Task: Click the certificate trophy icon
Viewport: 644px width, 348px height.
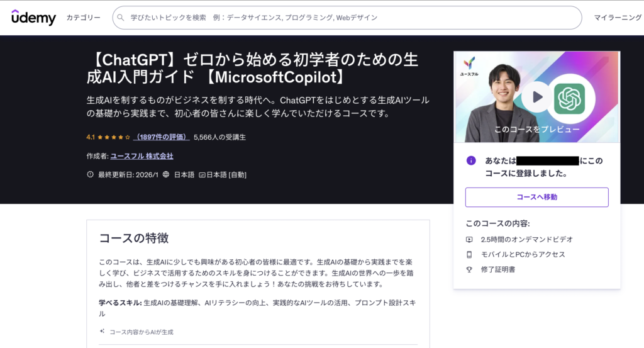Action: 469,269
